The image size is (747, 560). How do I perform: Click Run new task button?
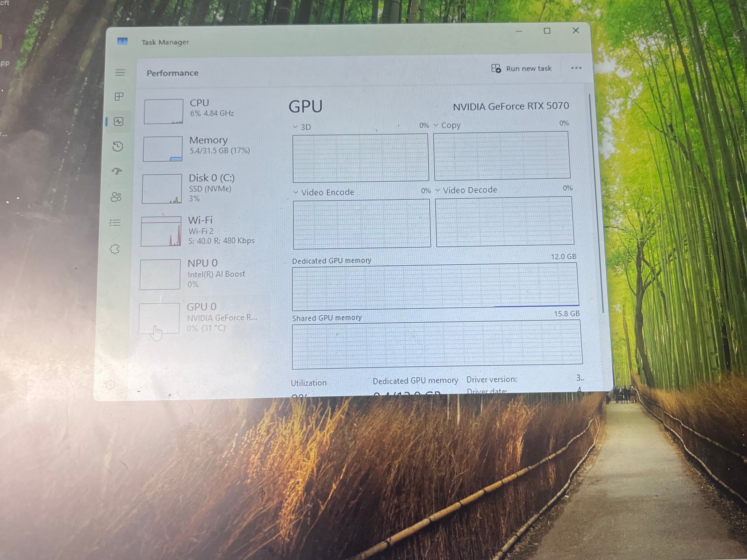[521, 69]
